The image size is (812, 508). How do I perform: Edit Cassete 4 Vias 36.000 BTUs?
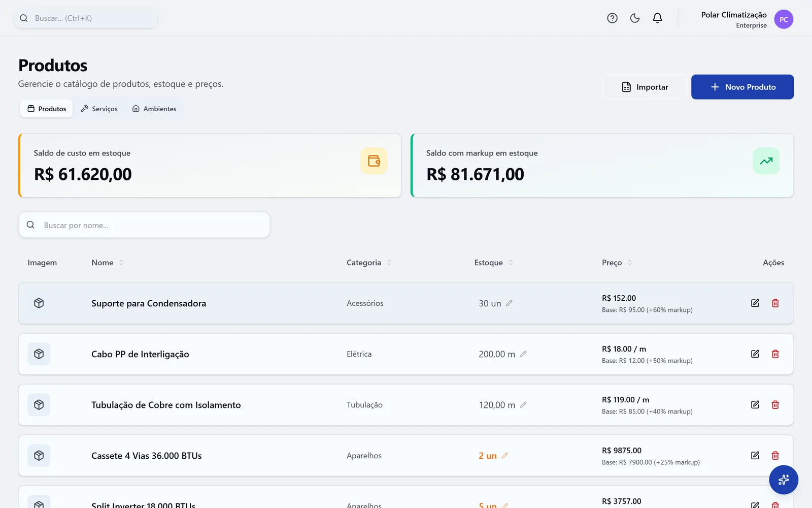(x=755, y=456)
